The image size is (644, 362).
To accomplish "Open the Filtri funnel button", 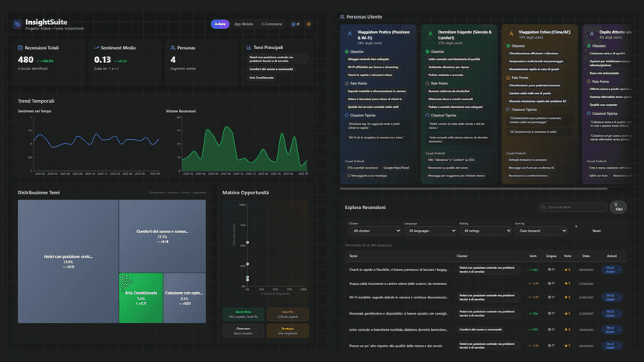I will (618, 207).
